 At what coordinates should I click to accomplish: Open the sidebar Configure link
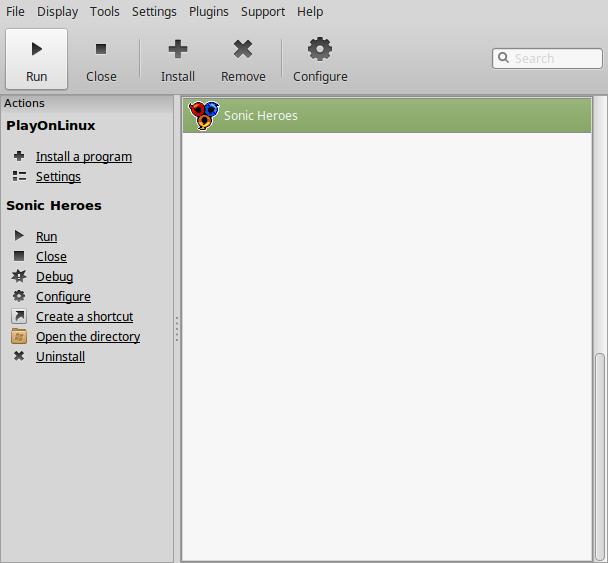tap(63, 297)
